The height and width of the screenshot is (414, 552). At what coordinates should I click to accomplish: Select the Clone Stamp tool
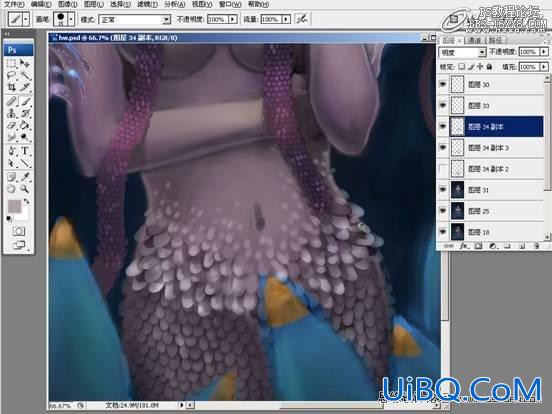tap(12, 113)
